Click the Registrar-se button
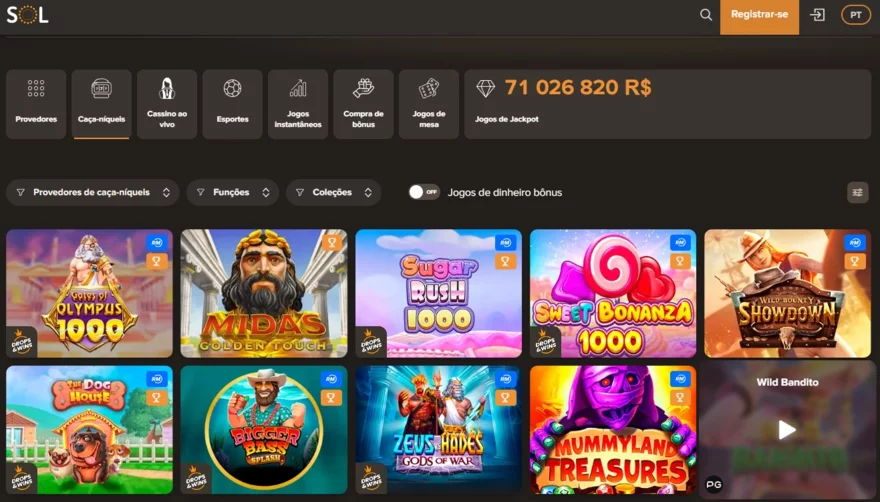 [759, 17]
